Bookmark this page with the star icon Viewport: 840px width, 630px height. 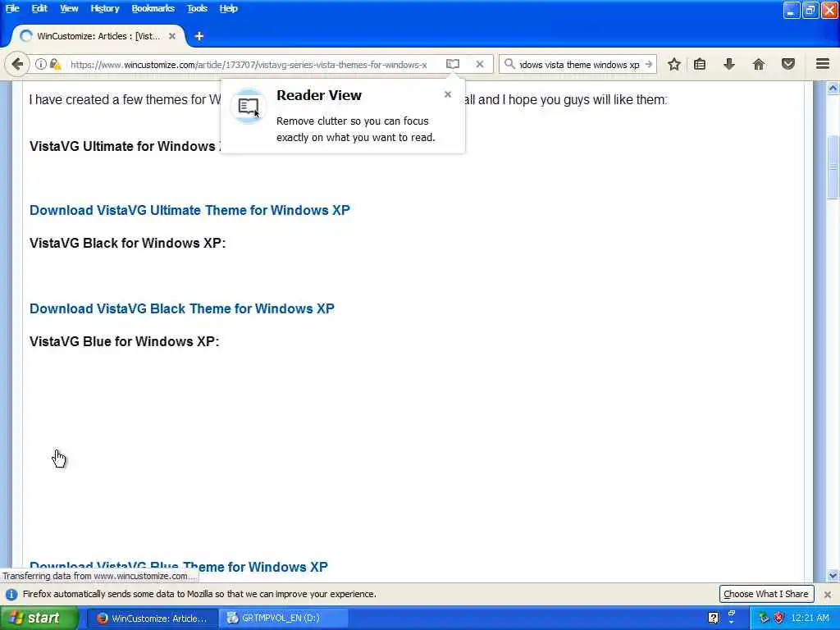point(674,64)
